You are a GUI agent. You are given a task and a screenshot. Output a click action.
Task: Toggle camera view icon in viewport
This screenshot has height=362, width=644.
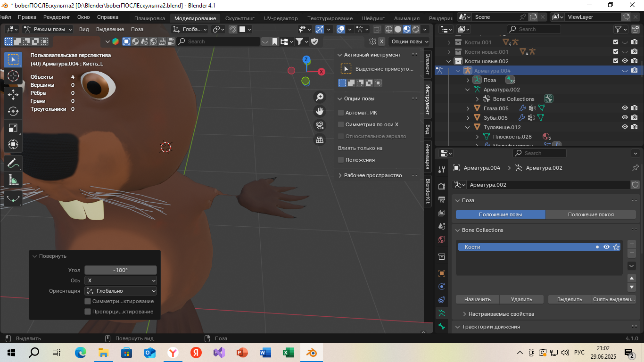tap(320, 125)
